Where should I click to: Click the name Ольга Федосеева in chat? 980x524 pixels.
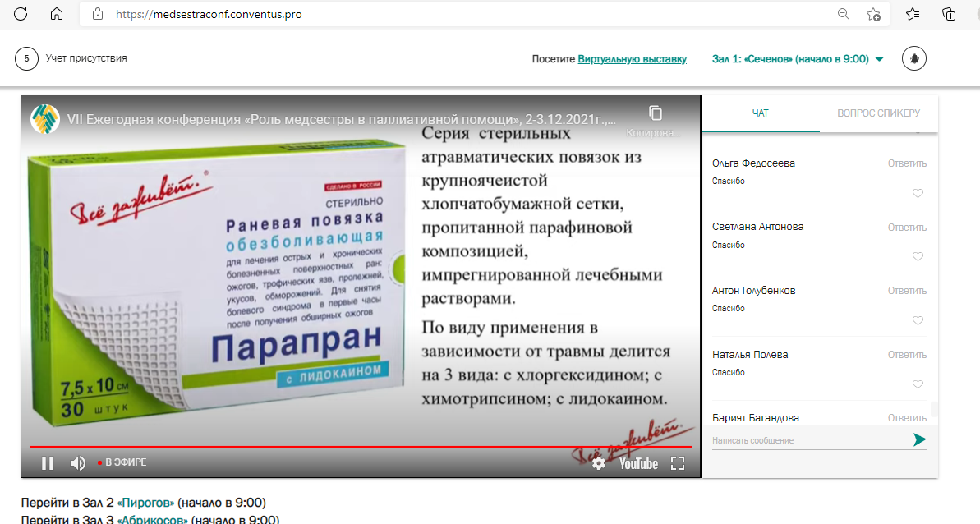click(x=753, y=163)
